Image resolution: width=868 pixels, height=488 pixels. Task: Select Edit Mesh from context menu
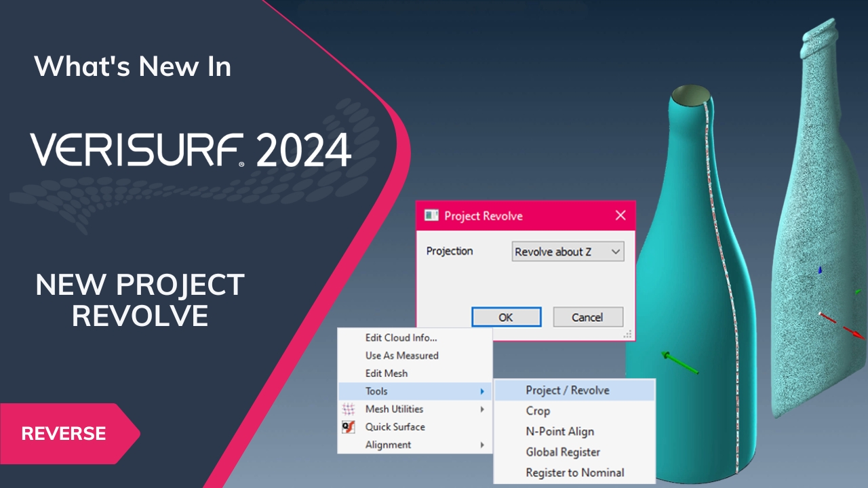click(x=414, y=373)
